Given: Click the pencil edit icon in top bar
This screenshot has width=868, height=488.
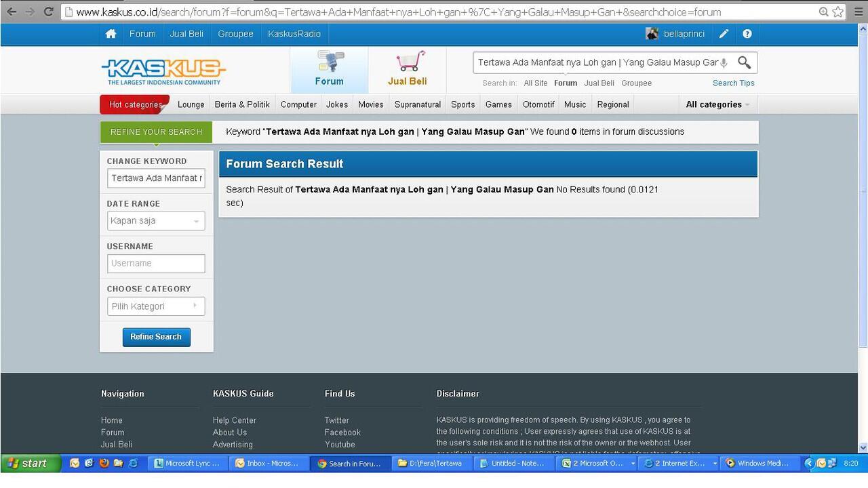Looking at the screenshot, I should coord(724,34).
